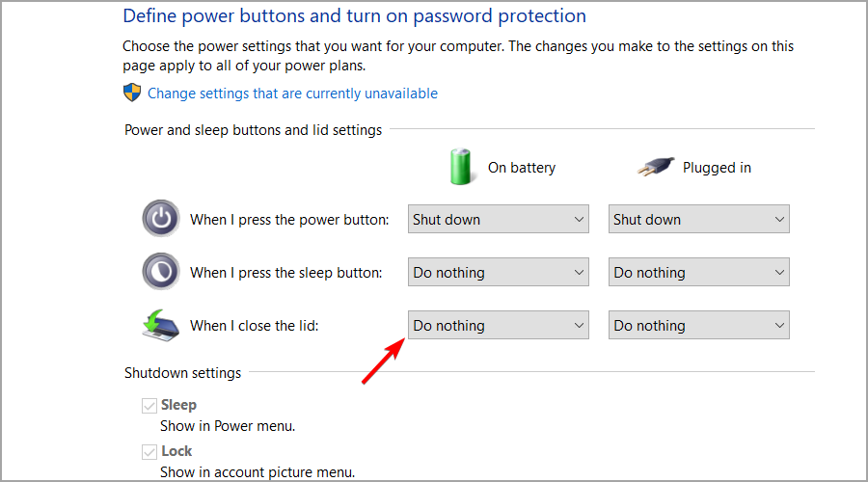Click the 'Lock' shutdown setting label
The width and height of the screenshot is (868, 482).
[x=176, y=451]
